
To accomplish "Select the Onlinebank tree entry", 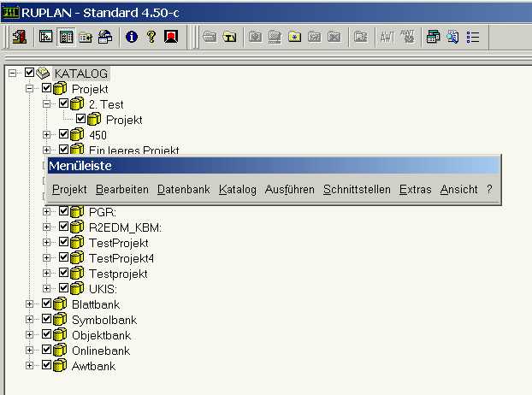I will 101,351.
